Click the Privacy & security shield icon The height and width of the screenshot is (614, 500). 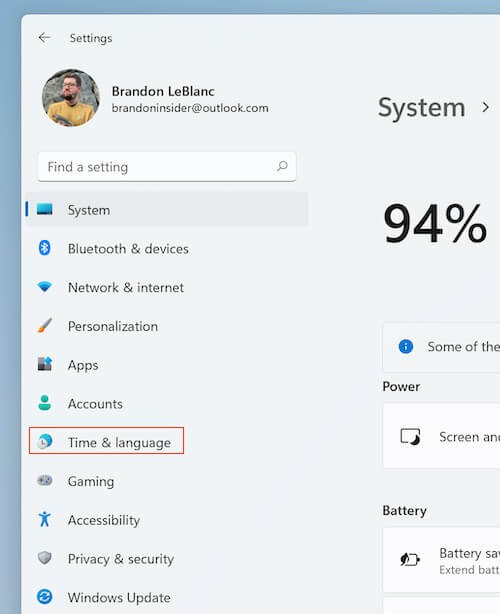pos(45,558)
